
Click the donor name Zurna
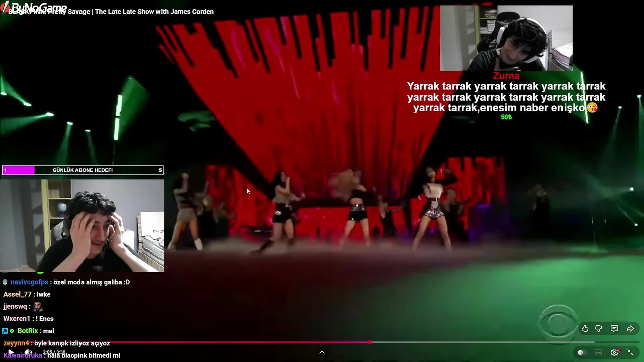coord(506,76)
